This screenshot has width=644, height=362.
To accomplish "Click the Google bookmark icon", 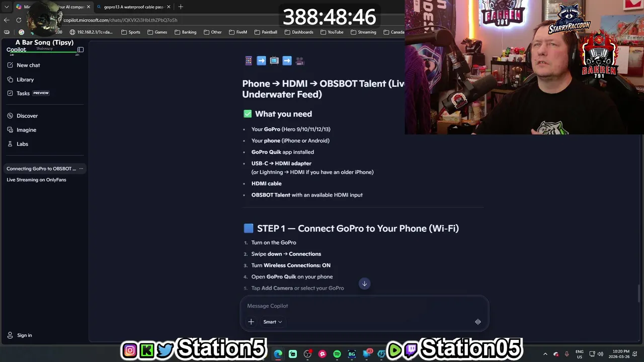I will [21, 32].
